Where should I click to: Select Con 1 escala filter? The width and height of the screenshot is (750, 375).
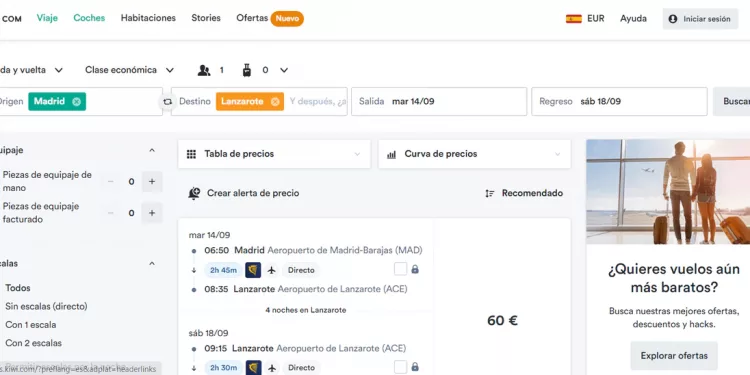tap(31, 325)
